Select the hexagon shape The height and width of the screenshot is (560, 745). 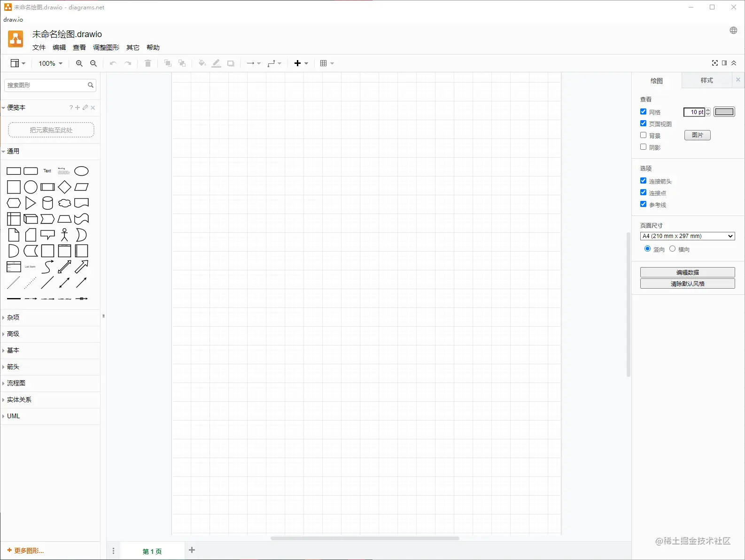pyautogui.click(x=14, y=203)
